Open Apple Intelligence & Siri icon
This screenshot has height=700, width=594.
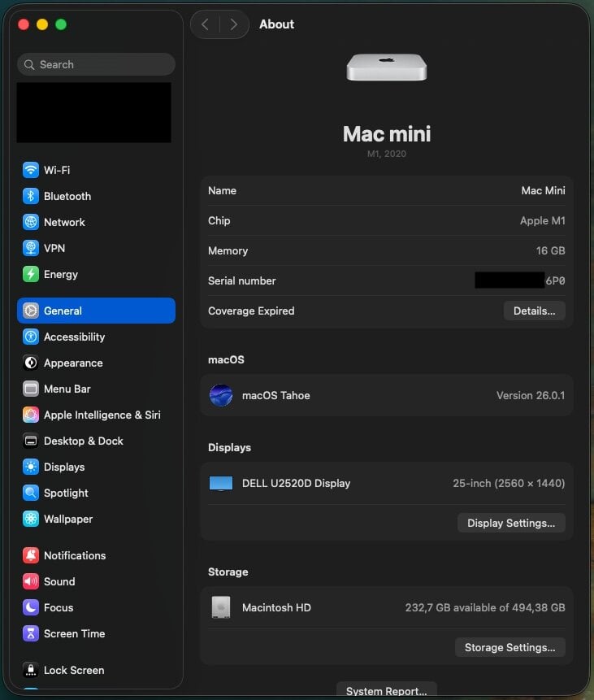tap(31, 415)
